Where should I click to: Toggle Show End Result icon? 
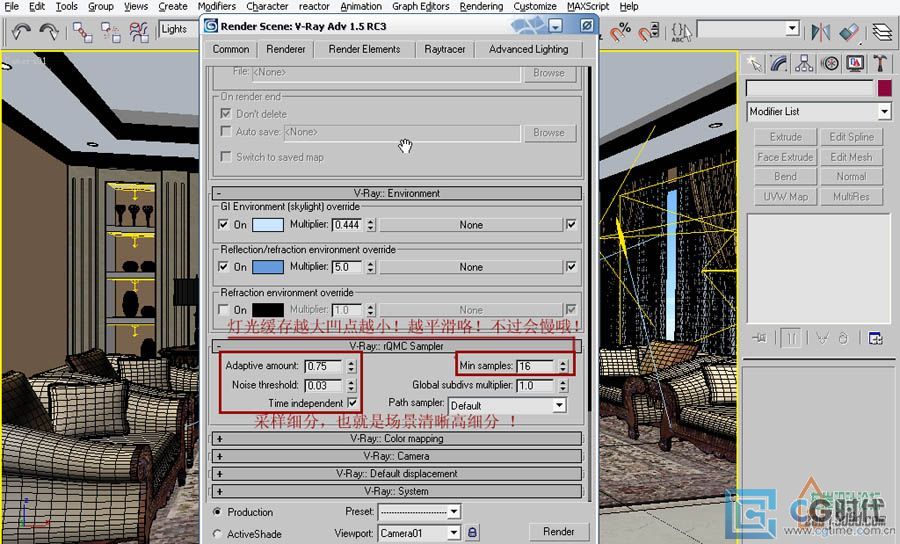coord(791,338)
